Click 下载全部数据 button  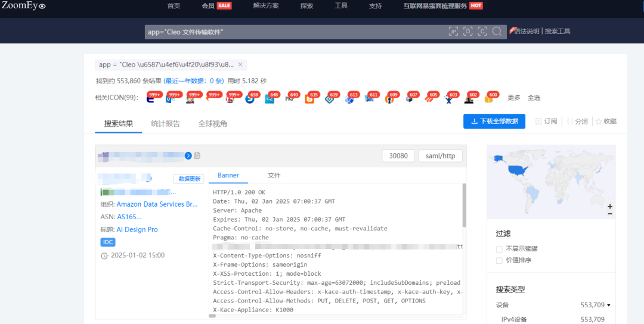[494, 121]
